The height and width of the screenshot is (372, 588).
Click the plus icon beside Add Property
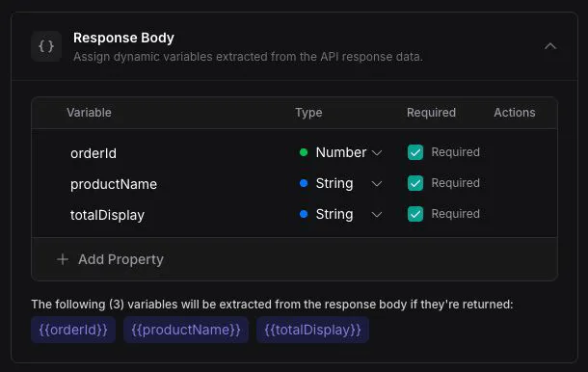pos(63,259)
